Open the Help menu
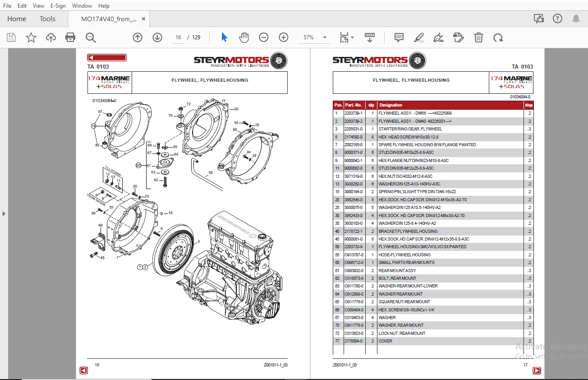The image size is (588, 380). point(104,6)
